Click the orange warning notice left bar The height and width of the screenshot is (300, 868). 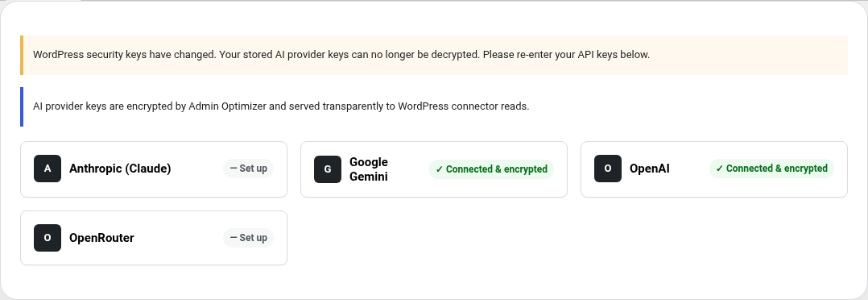(22, 55)
